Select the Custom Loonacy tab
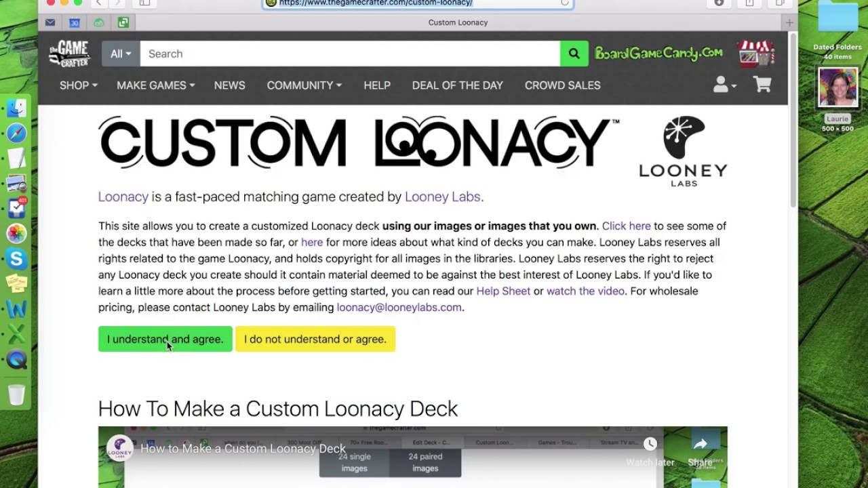Viewport: 868px width, 488px height. (x=458, y=22)
